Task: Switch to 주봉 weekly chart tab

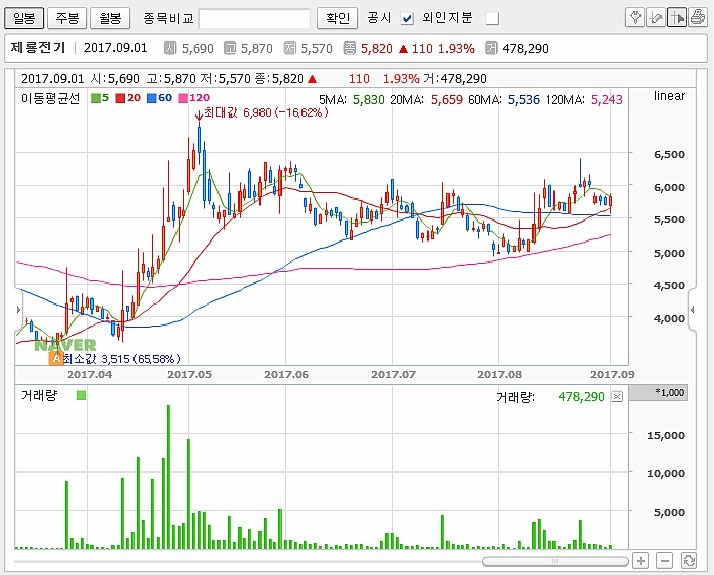Action: [67, 18]
